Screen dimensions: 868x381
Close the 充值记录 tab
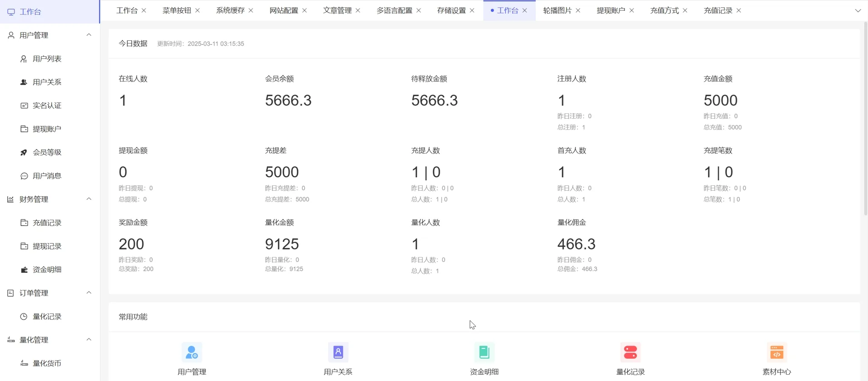click(x=739, y=10)
